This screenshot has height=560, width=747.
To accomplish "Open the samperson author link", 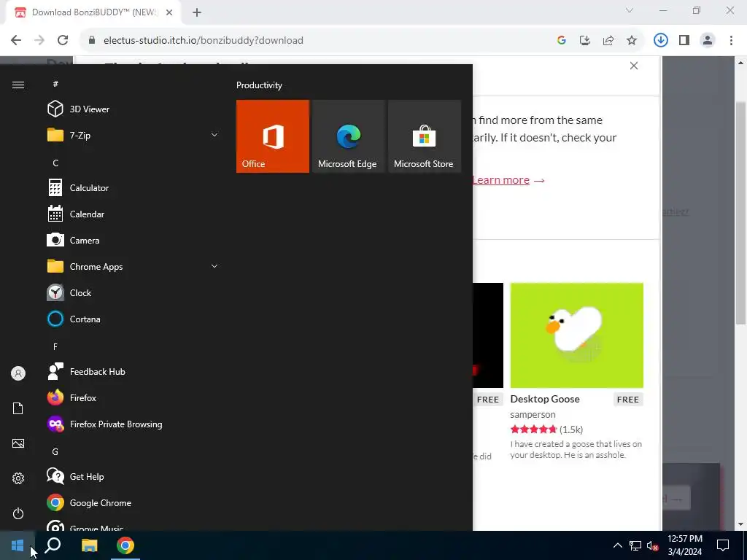I will pyautogui.click(x=533, y=414).
